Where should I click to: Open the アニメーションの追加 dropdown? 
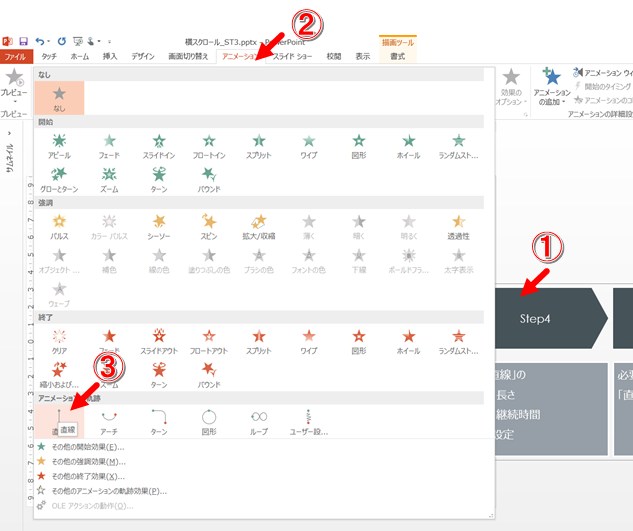point(552,87)
